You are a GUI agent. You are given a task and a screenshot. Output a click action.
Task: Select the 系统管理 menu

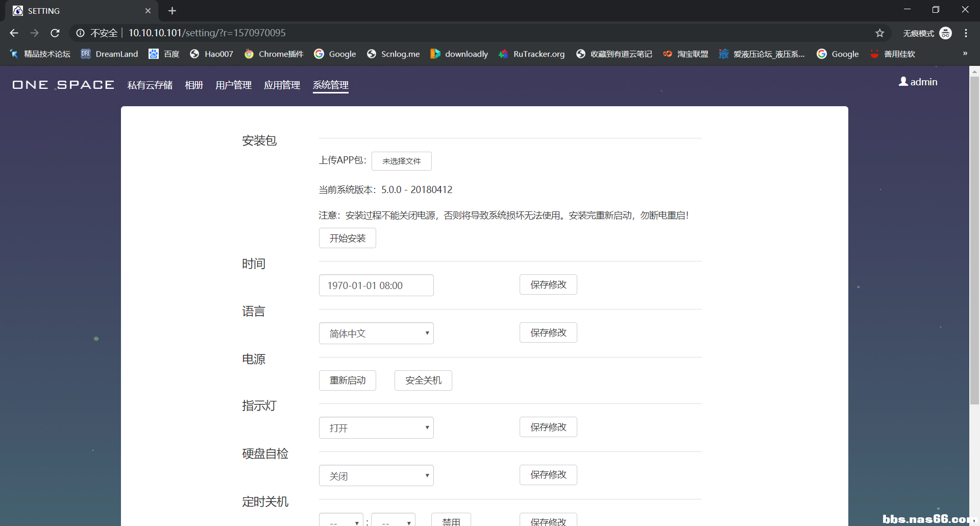[x=331, y=85]
